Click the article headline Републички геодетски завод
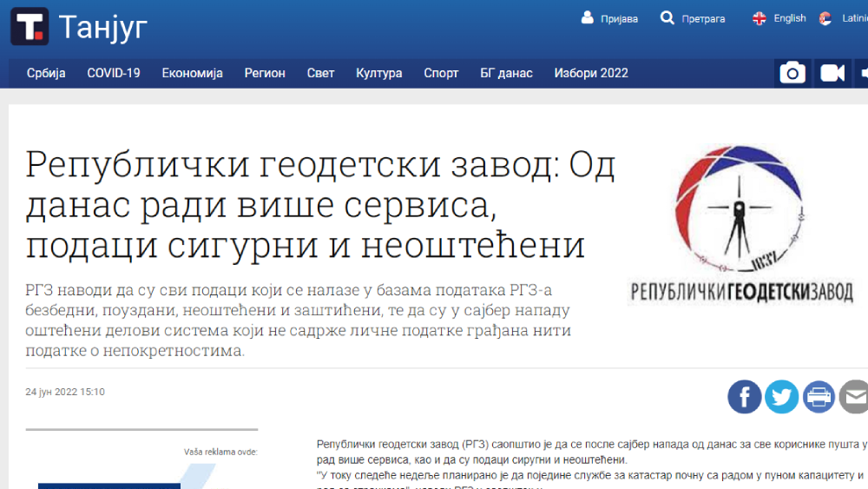Image resolution: width=868 pixels, height=489 pixels. pos(320,204)
